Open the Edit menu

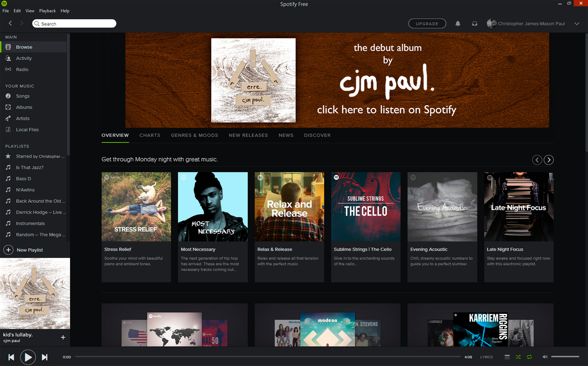(x=17, y=11)
